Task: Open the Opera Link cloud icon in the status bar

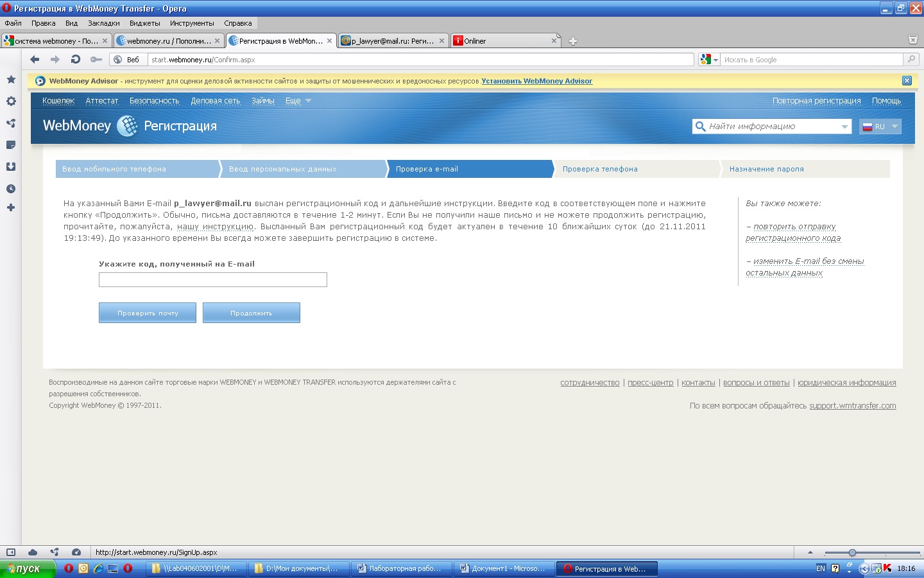Action: click(33, 552)
